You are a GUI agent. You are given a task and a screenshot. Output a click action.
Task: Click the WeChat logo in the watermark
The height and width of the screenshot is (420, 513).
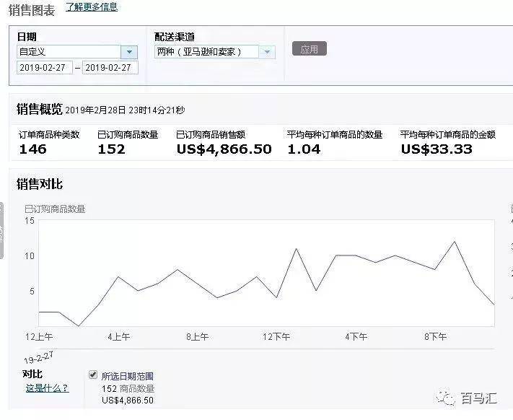tap(447, 398)
